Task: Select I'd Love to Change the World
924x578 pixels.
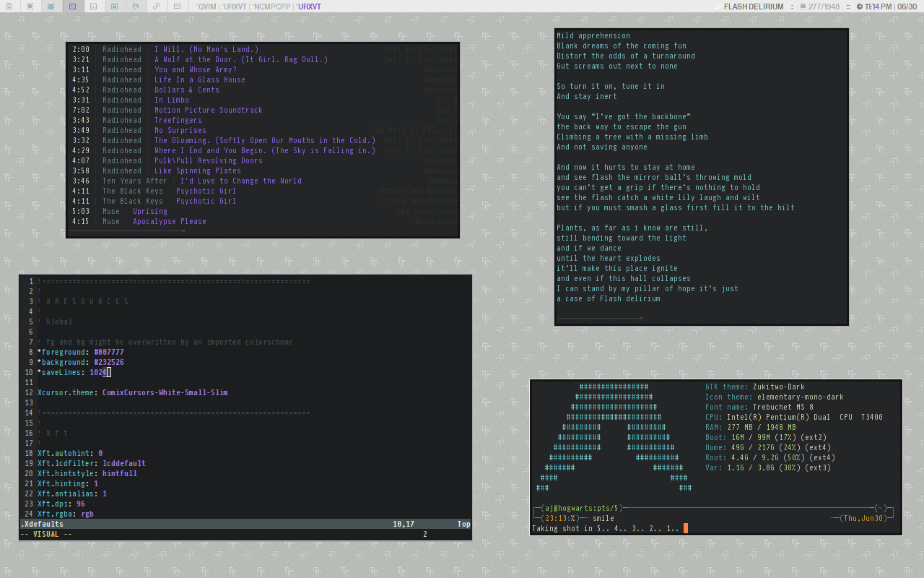Action: click(x=241, y=181)
